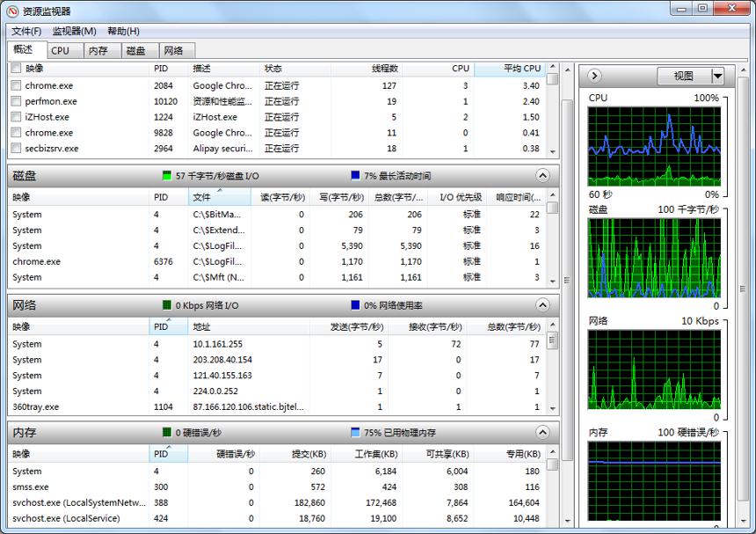Collapse the 网络 section with its chevron
Screen dimensions: 756x534
coord(542,305)
